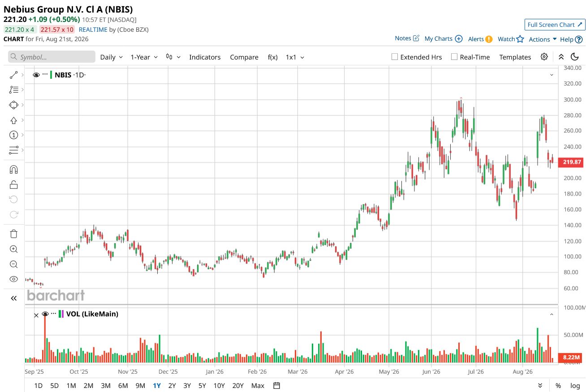The image size is (586, 392).
Task: Collapse the left drawing toolbar
Action: pos(13,298)
